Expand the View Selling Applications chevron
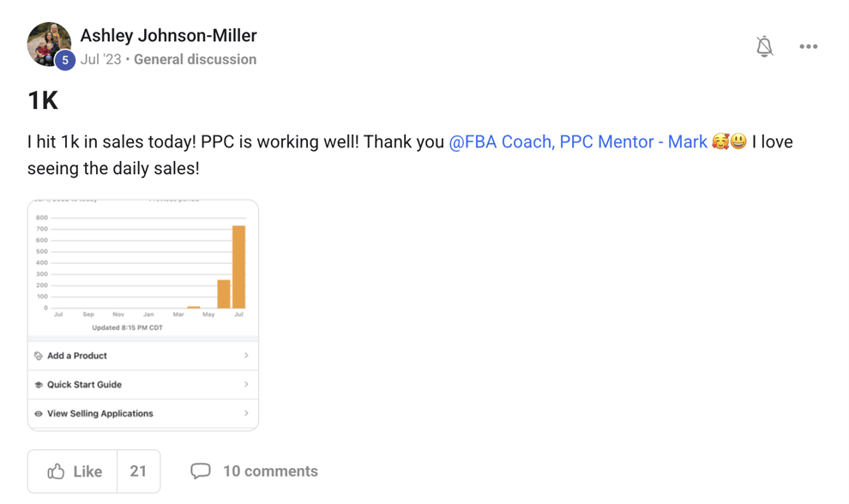Image resolution: width=849 pixels, height=504 pixels. tap(246, 414)
